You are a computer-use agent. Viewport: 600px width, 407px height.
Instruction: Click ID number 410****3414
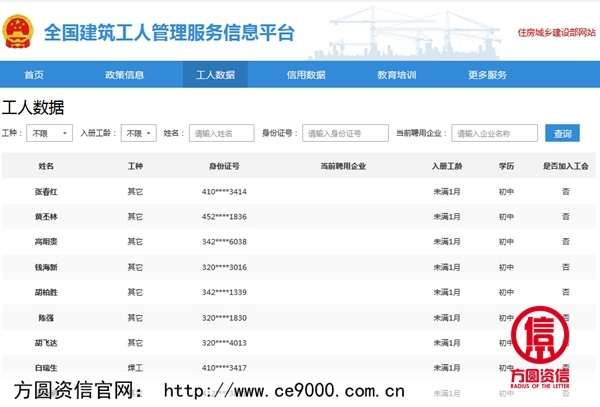tap(224, 192)
